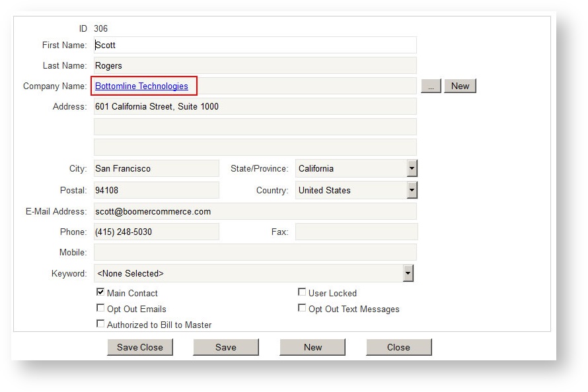The image size is (588, 392).
Task: Click the empty Mobile number field
Action: coord(254,252)
